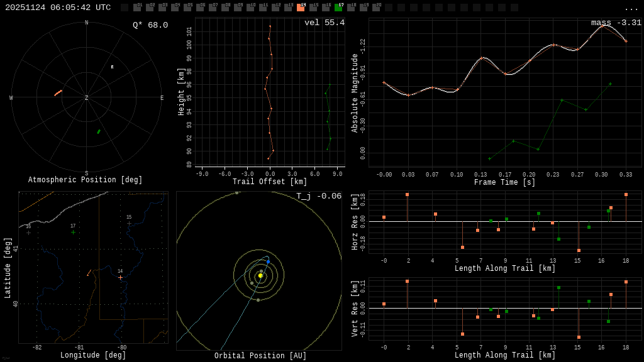Select station box 07 in top bar
This screenshot has height=362, width=644.
tap(213, 8)
